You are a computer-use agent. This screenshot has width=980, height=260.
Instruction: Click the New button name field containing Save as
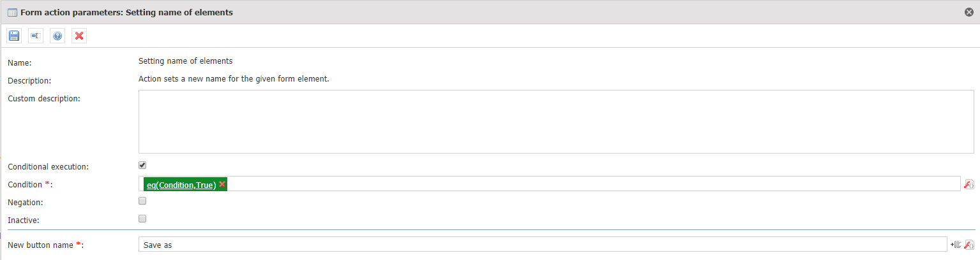pyautogui.click(x=543, y=245)
